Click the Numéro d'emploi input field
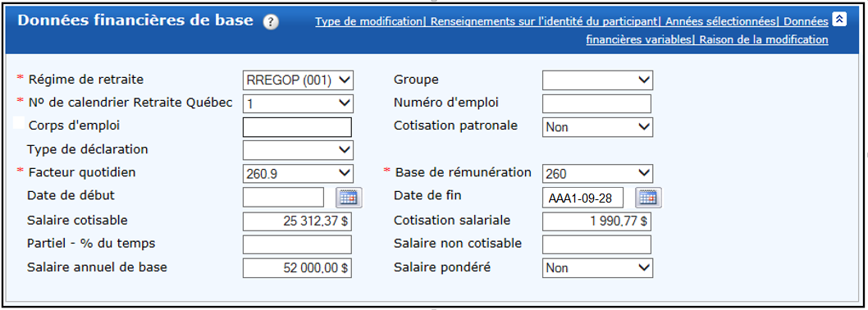 coord(596,103)
